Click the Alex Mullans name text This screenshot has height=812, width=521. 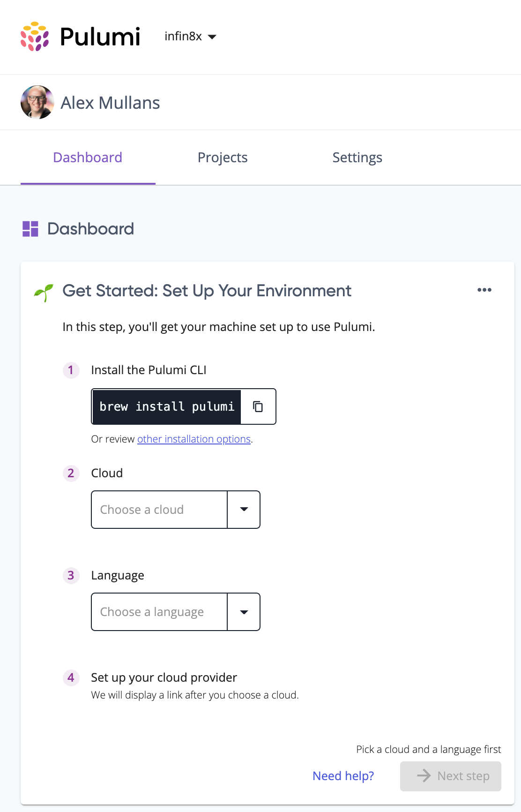click(111, 103)
